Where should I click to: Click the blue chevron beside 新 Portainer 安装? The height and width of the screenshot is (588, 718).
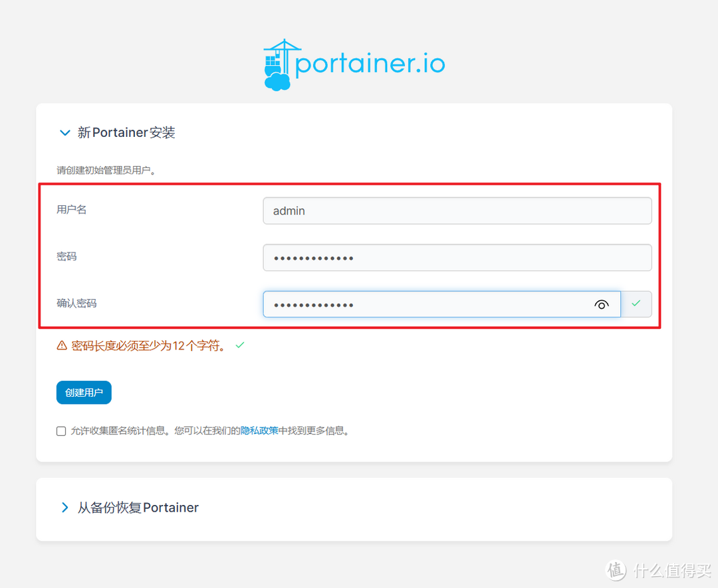pyautogui.click(x=64, y=132)
